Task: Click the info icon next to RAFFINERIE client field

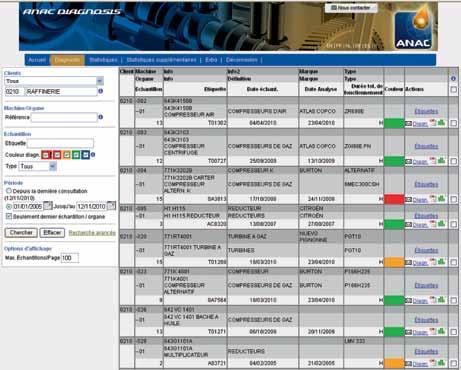Action: [x=100, y=91]
